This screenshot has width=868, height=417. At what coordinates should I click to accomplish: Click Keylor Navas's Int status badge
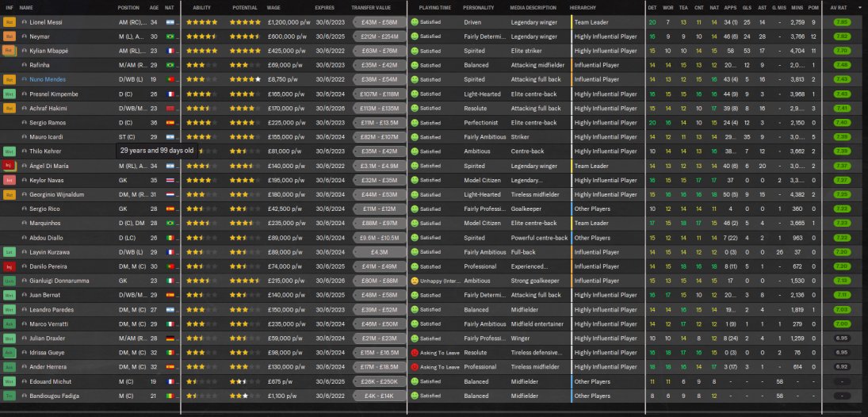10,180
